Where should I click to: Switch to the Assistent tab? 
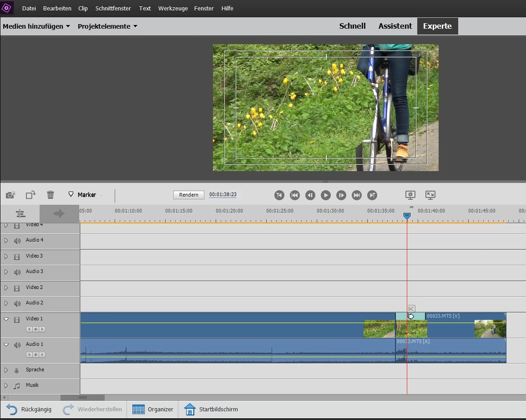[395, 26]
